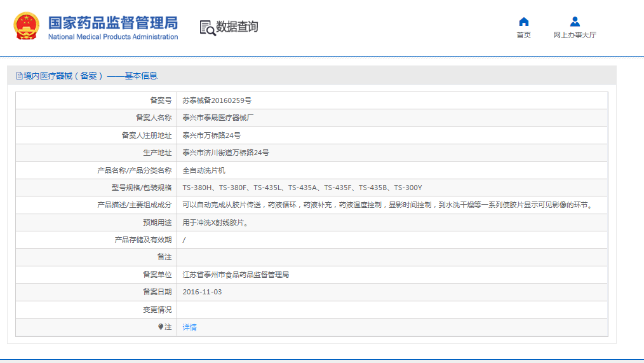
Task: Go to 首页 text label
Action: point(523,36)
